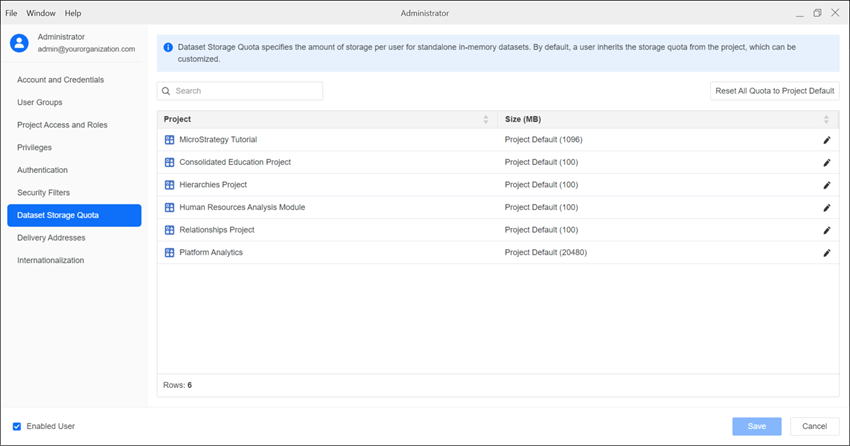Click edit pencil for Human Resources Analysis Module

pos(827,208)
